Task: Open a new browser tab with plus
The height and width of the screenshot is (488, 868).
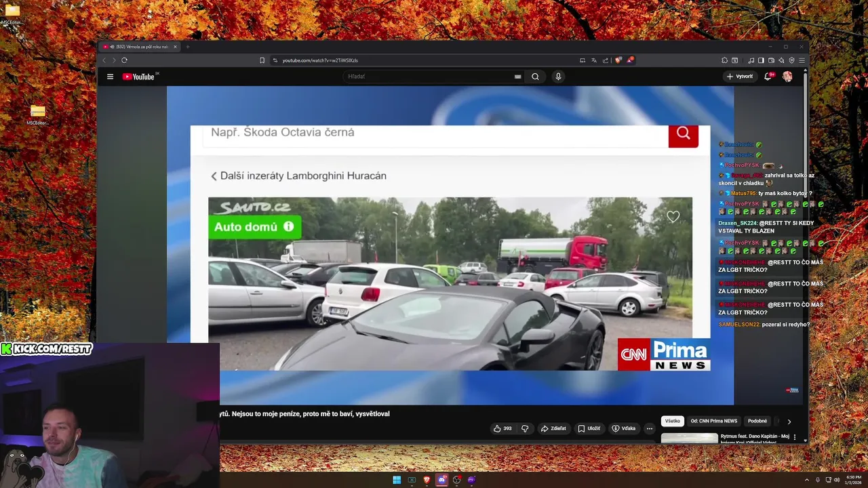Action: (188, 47)
